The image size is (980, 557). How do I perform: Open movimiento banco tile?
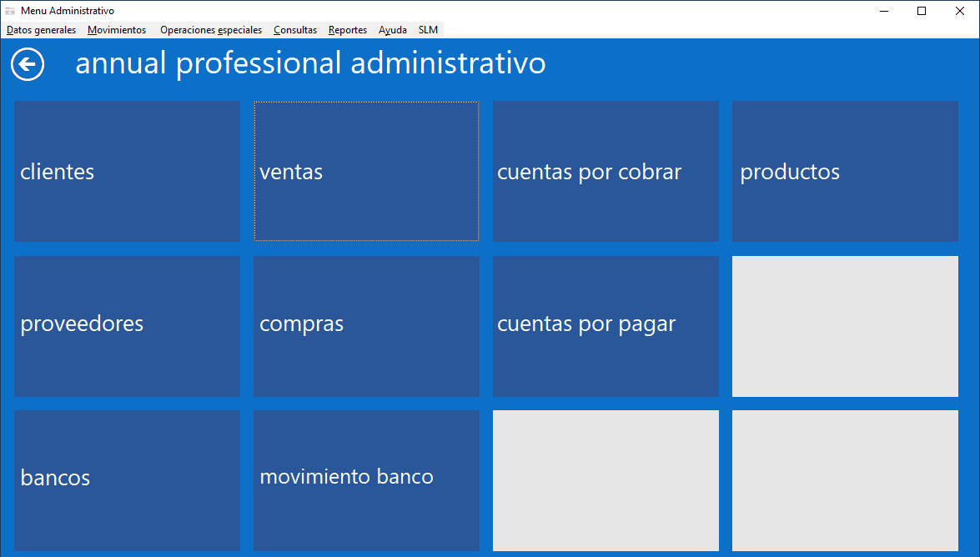point(366,480)
